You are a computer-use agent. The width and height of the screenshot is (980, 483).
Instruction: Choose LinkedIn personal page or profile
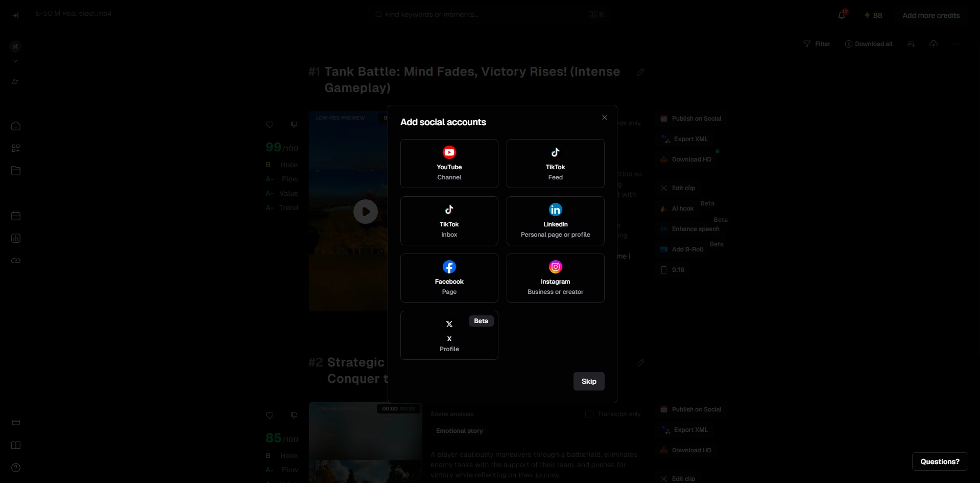(555, 221)
